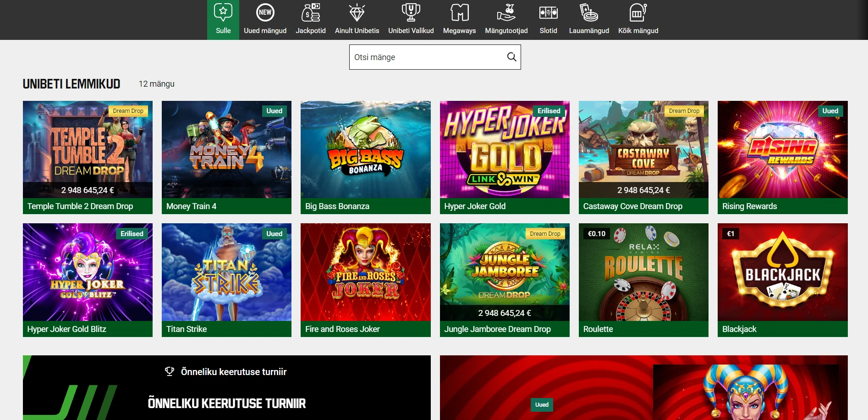Switch to Jackpotid label
Viewport: 868px width, 420px height.
tap(311, 31)
